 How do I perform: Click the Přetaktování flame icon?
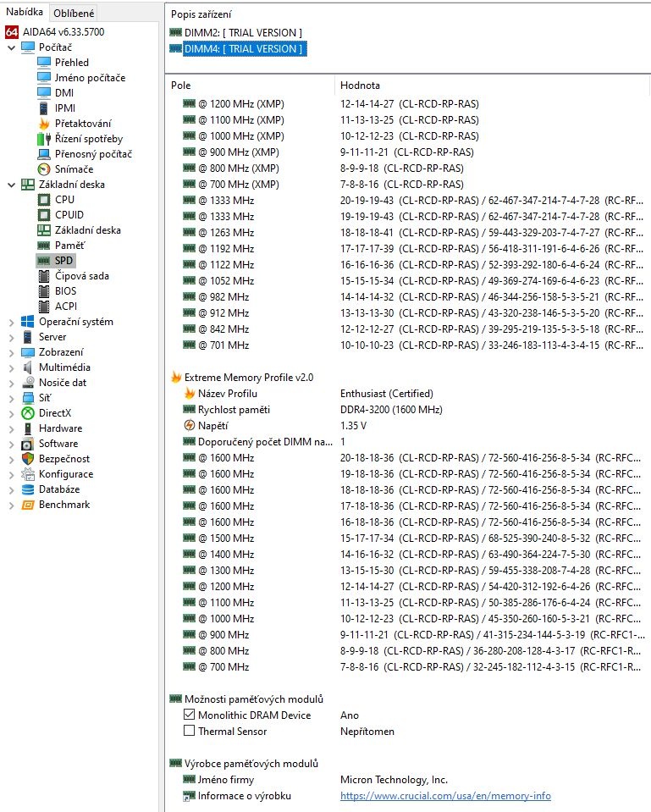45,124
